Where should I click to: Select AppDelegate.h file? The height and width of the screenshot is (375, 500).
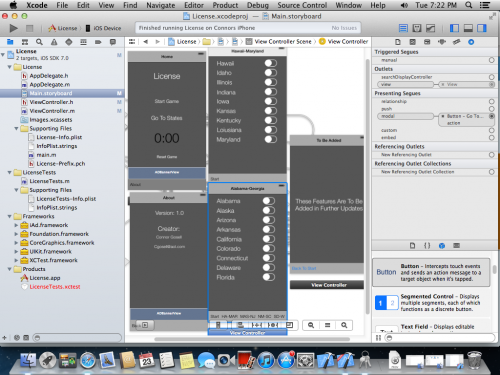49,76
